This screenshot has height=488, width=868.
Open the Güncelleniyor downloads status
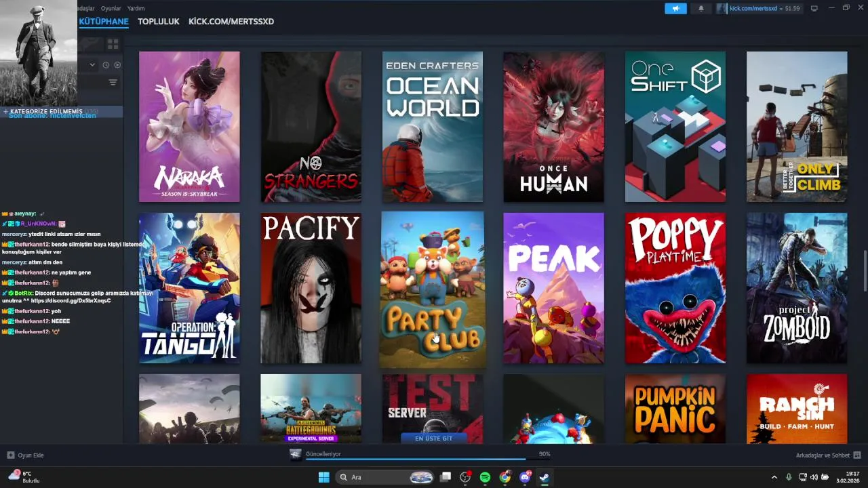pos(323,453)
